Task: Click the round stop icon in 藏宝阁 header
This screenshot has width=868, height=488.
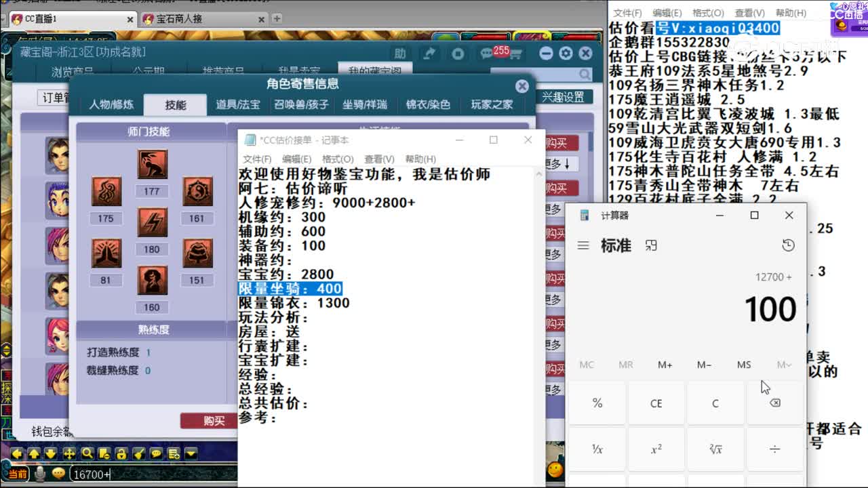Action: pyautogui.click(x=458, y=53)
